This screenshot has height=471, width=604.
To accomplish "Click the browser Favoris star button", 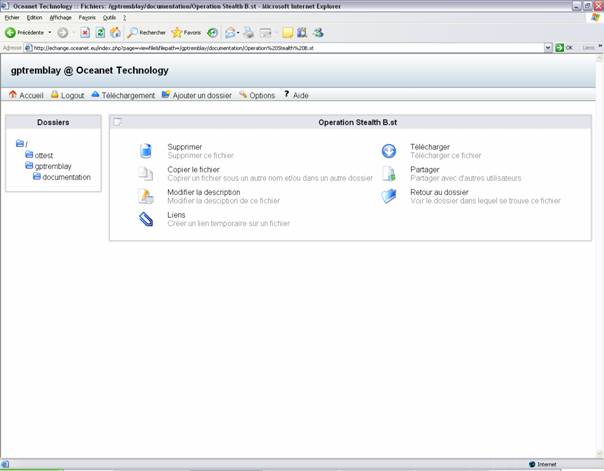I will 186,33.
